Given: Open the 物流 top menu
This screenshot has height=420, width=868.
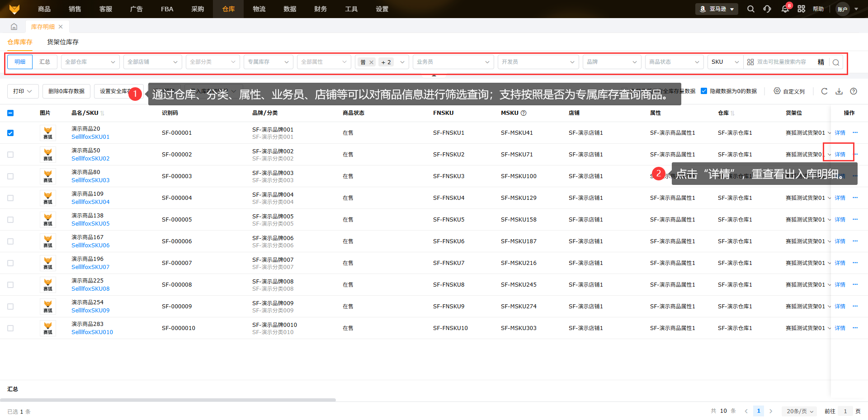Looking at the screenshot, I should [x=259, y=9].
